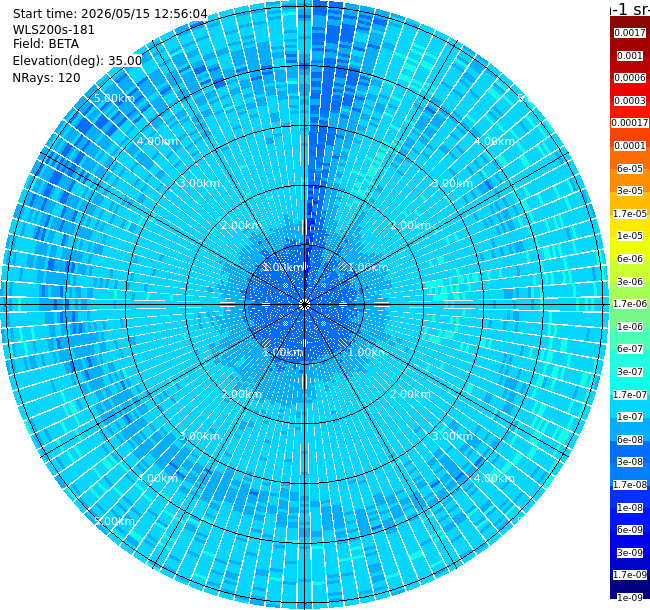The image size is (650, 610).
Task: Click the Field: BETA label
Action: tap(46, 44)
